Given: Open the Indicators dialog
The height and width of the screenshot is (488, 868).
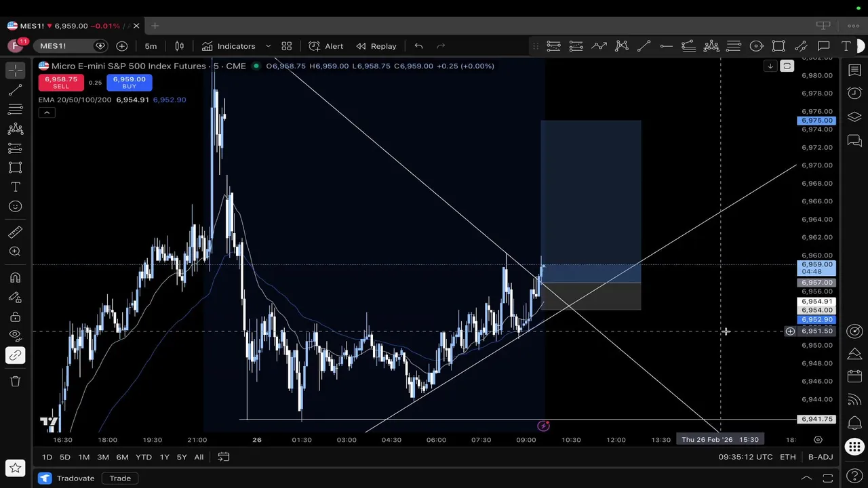Looking at the screenshot, I should [x=229, y=46].
